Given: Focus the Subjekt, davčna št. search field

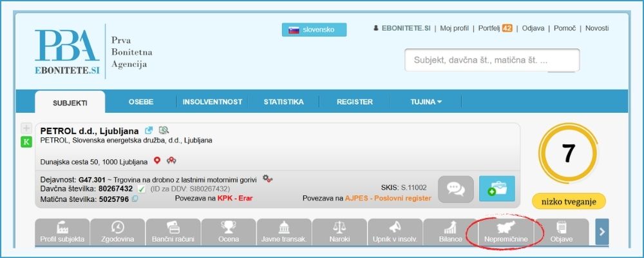Looking at the screenshot, I should 492,60.
